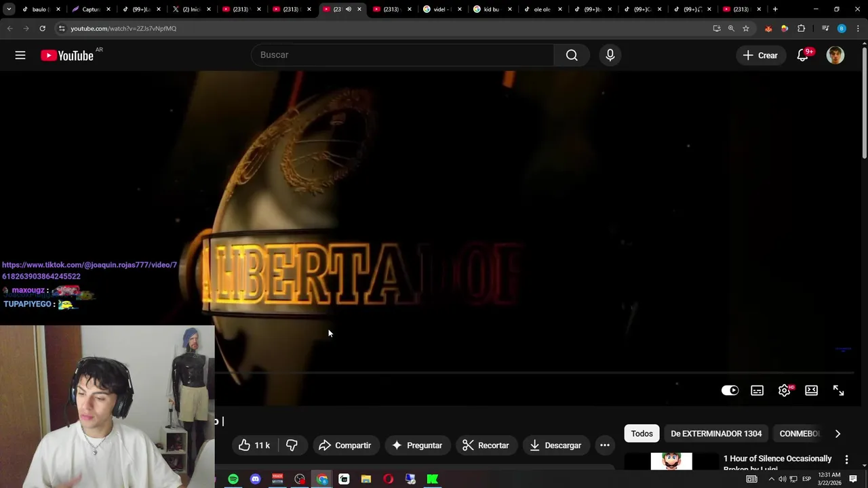Open Kick app from the taskbar
The height and width of the screenshot is (488, 868).
432,479
